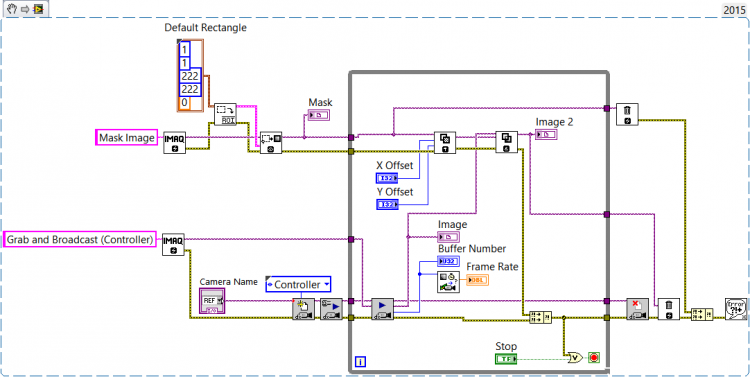750x377 pixels.
Task: Select the IMAQdx Configure Grab node
Action: click(x=331, y=309)
